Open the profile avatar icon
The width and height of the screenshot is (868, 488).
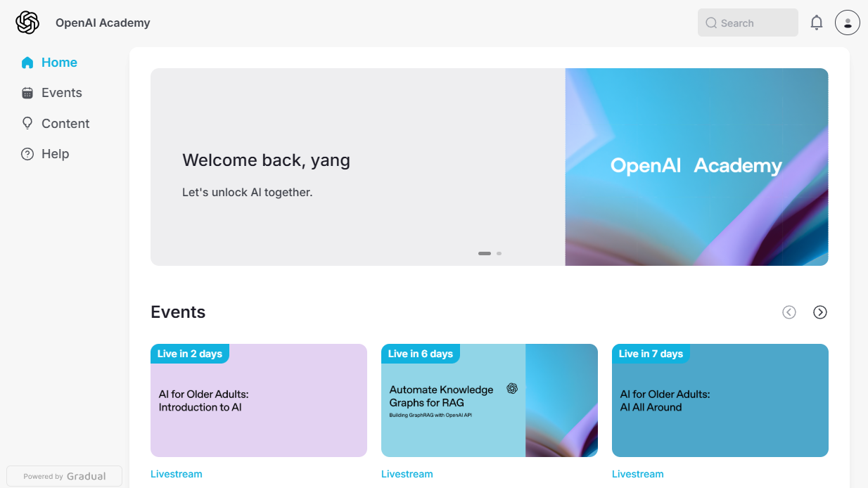847,22
